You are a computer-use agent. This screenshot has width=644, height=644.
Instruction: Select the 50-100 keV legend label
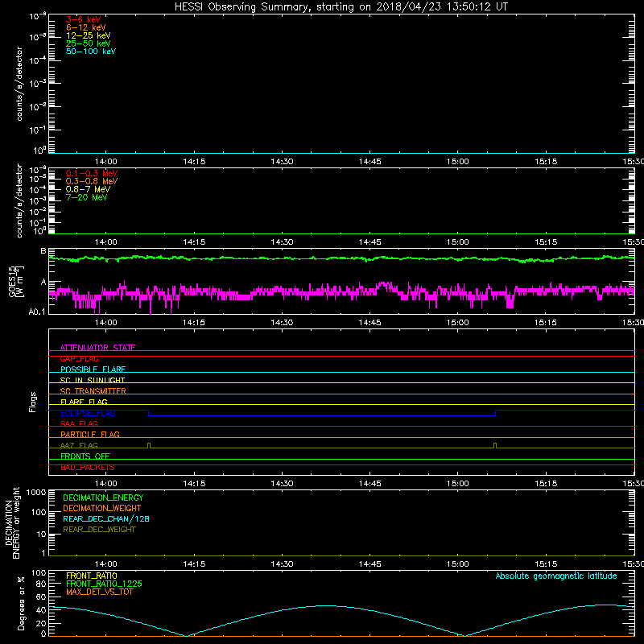pyautogui.click(x=91, y=52)
